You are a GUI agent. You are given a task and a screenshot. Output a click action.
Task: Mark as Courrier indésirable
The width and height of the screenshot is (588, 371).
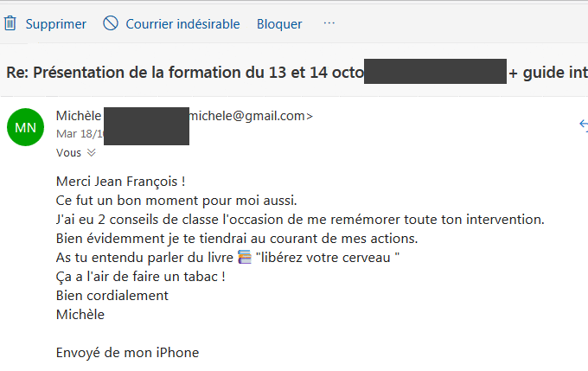[182, 24]
